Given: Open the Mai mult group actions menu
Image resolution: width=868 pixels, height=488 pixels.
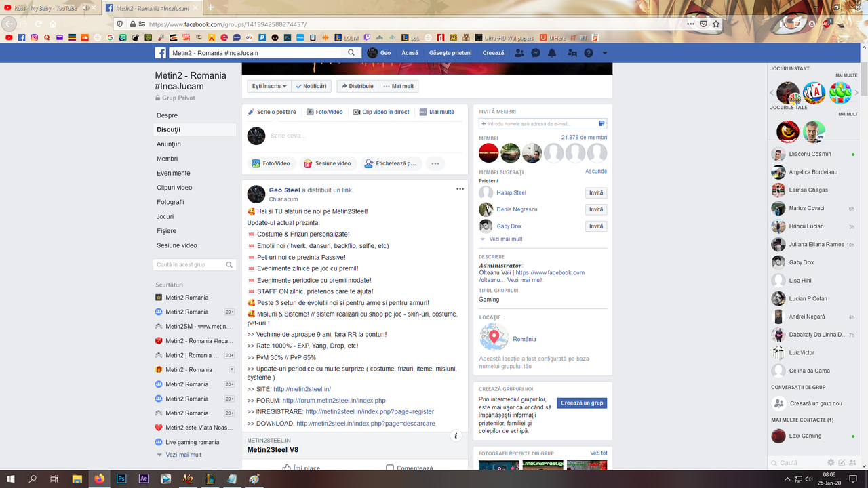Looking at the screenshot, I should tap(398, 86).
